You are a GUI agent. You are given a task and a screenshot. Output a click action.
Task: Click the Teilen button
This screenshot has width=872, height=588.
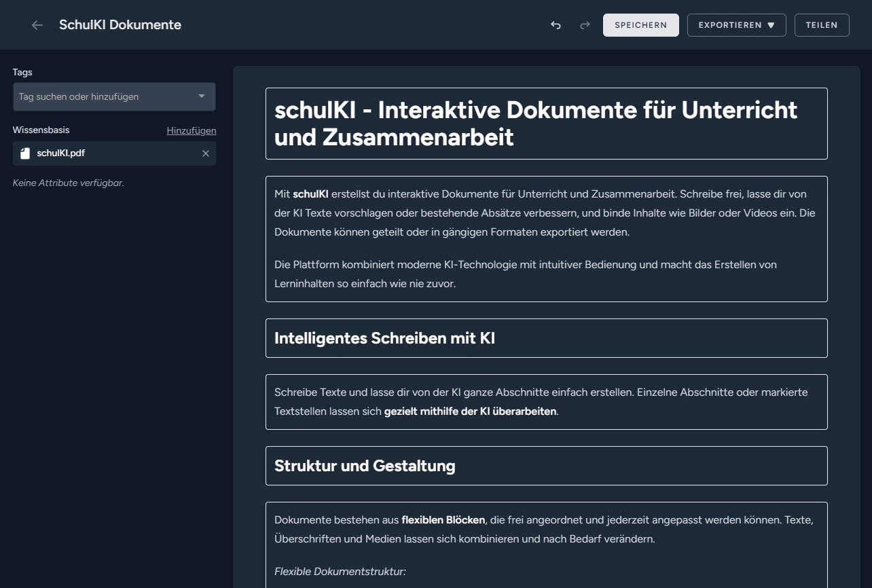[x=822, y=25]
